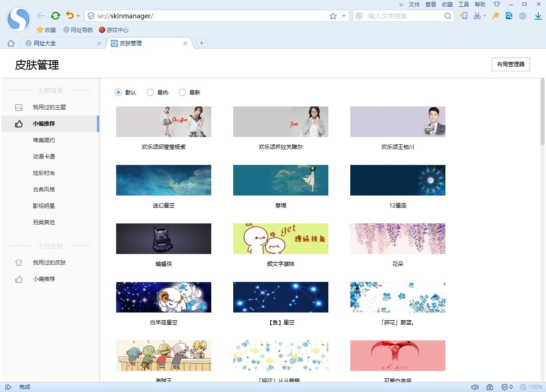Click the send-to-phone icon in toolbar
This screenshot has height=392, width=546.
click(x=464, y=16)
